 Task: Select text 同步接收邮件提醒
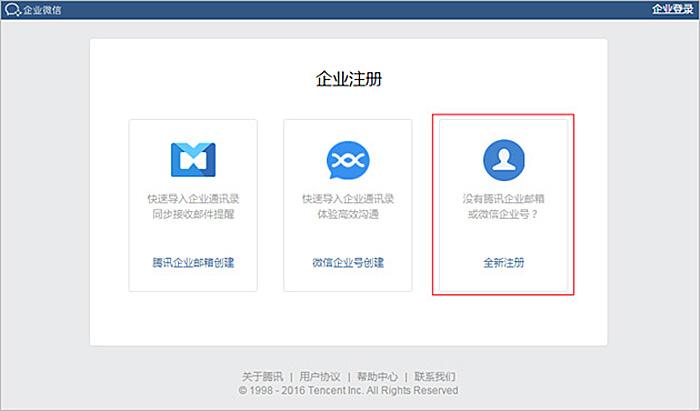(x=193, y=214)
